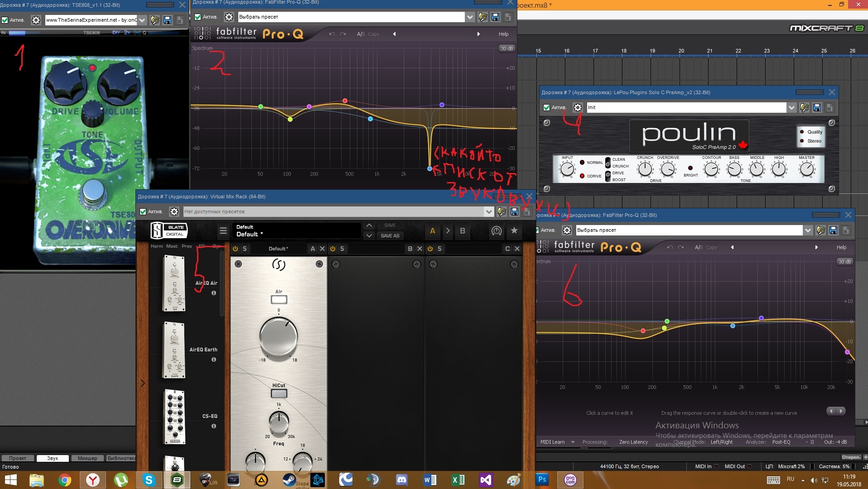Open the Pres module category tab
This screenshot has width=868, height=489.
point(187,246)
